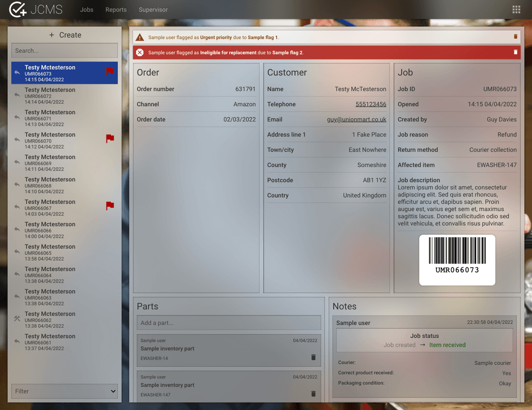
Task: Click the reply arrow icon for UMR066071
Action: (x=17, y=117)
